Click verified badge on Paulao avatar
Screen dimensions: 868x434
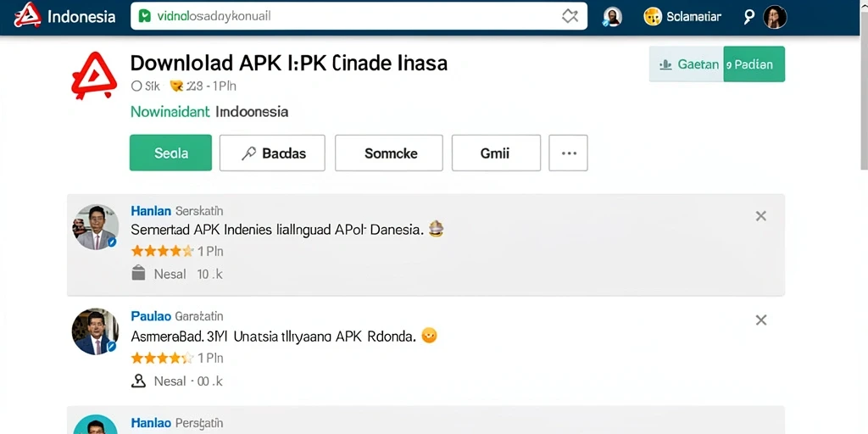111,347
